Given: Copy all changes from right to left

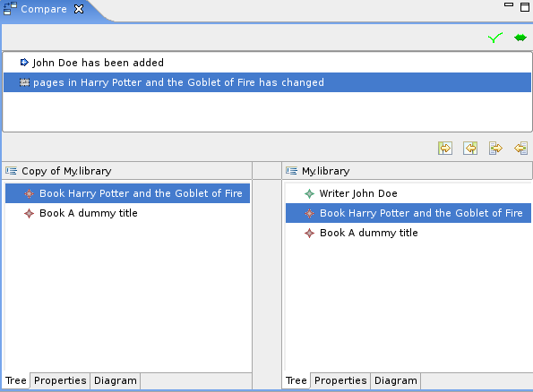Looking at the screenshot, I should point(520,148).
